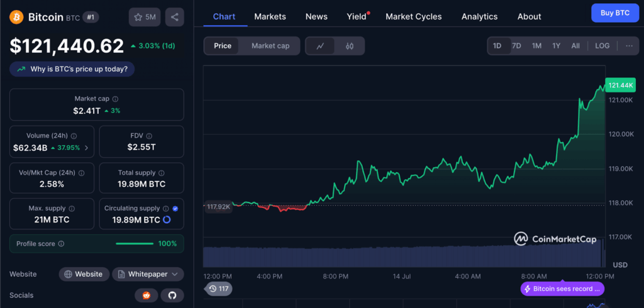Click the Profile score info icon
Image resolution: width=644 pixels, height=308 pixels.
click(61, 244)
